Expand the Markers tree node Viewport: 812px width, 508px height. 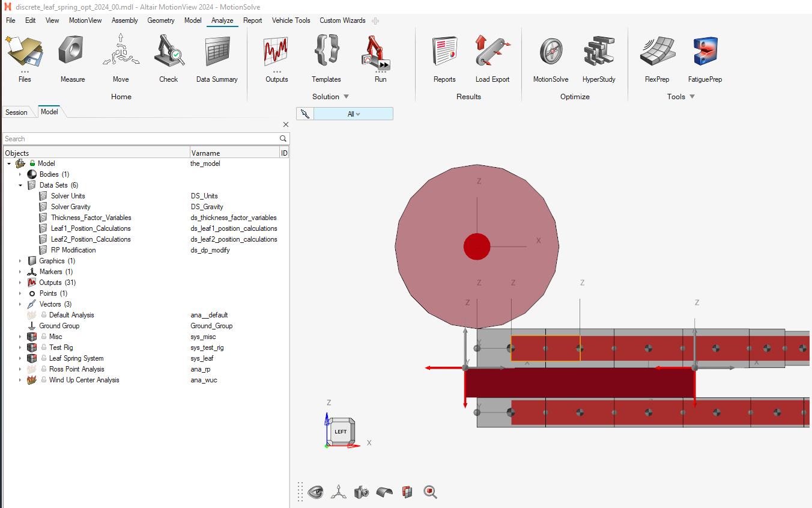point(20,272)
